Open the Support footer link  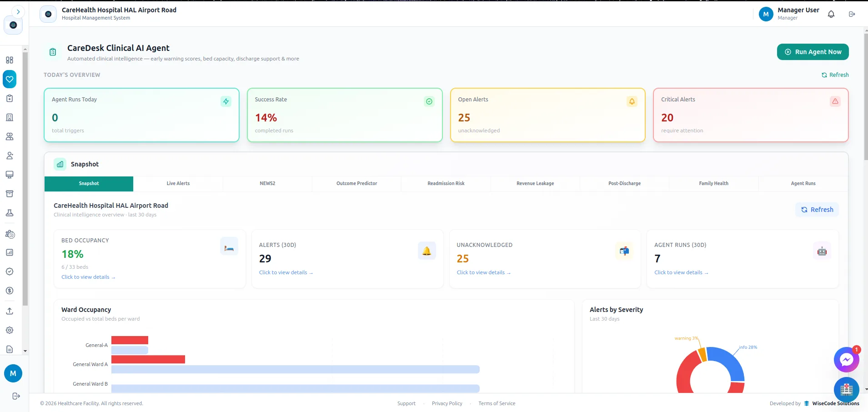[406, 403]
